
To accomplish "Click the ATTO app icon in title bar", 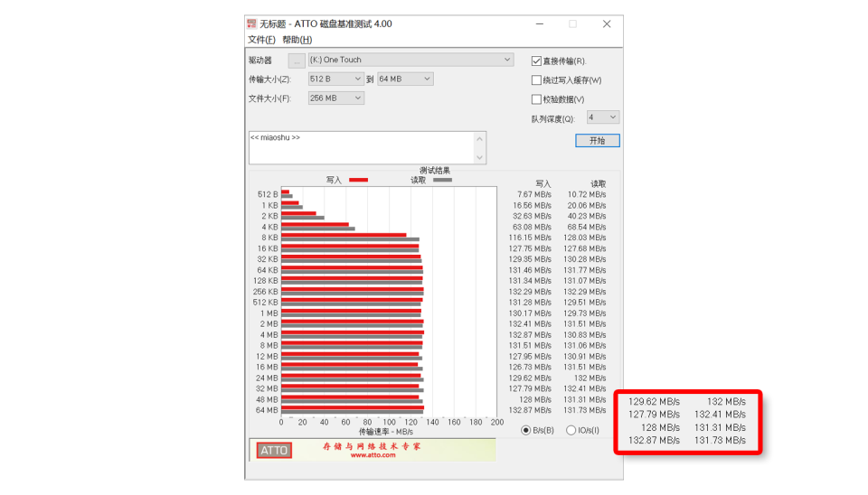I will pyautogui.click(x=251, y=23).
